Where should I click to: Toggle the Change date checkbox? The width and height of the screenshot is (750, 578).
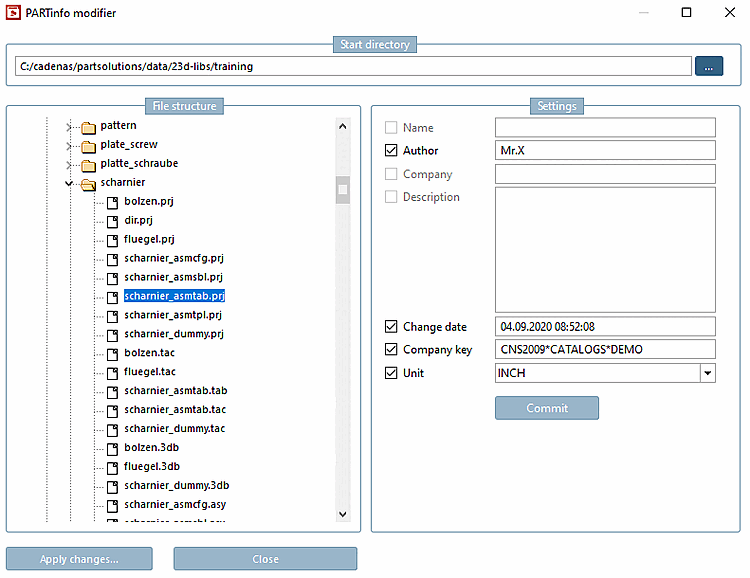pyautogui.click(x=391, y=327)
